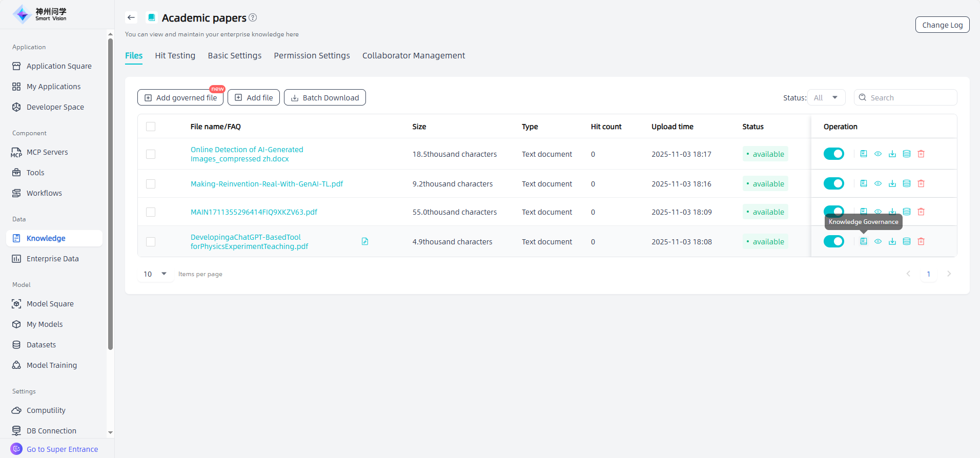Download the Online Detection docx file
Viewport: 980px width, 458px height.
coord(892,154)
